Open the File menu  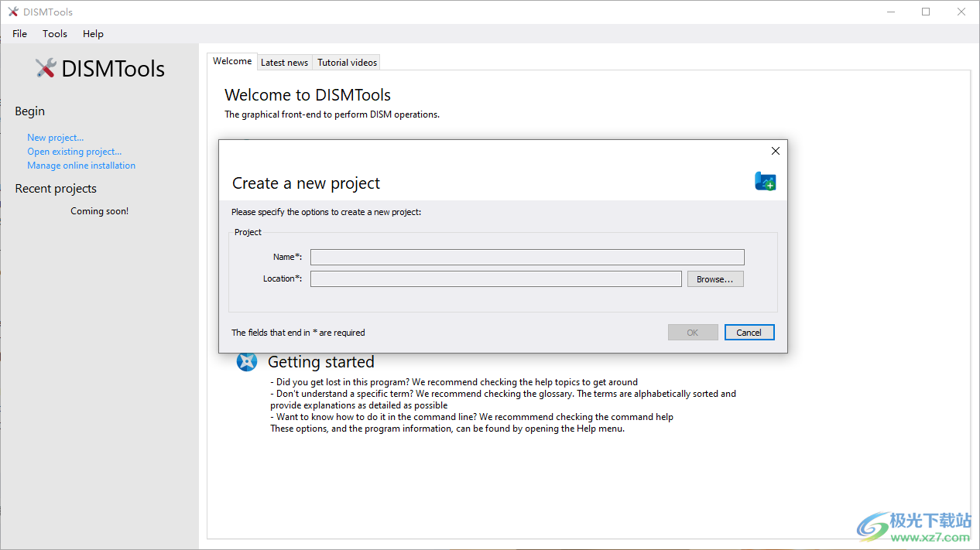pyautogui.click(x=19, y=33)
